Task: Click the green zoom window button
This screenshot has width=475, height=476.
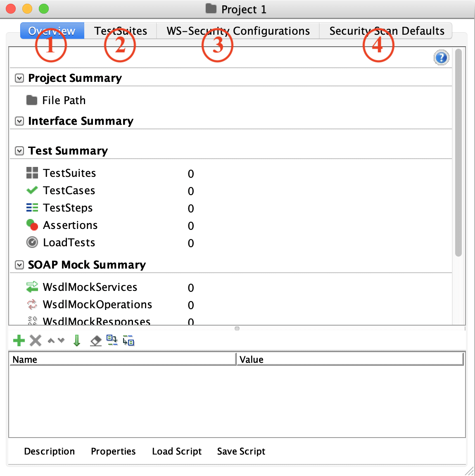Action: 44,9
